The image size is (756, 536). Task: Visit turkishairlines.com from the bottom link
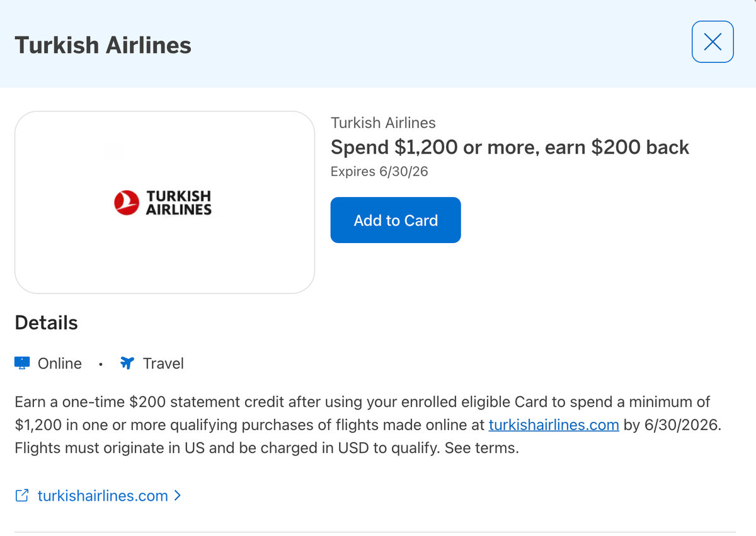pos(103,496)
